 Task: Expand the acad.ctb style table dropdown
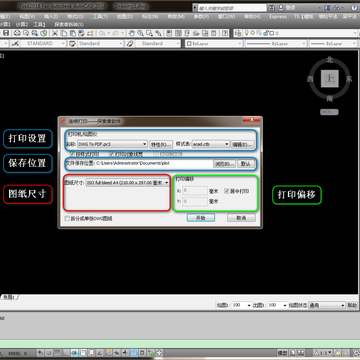point(211,144)
